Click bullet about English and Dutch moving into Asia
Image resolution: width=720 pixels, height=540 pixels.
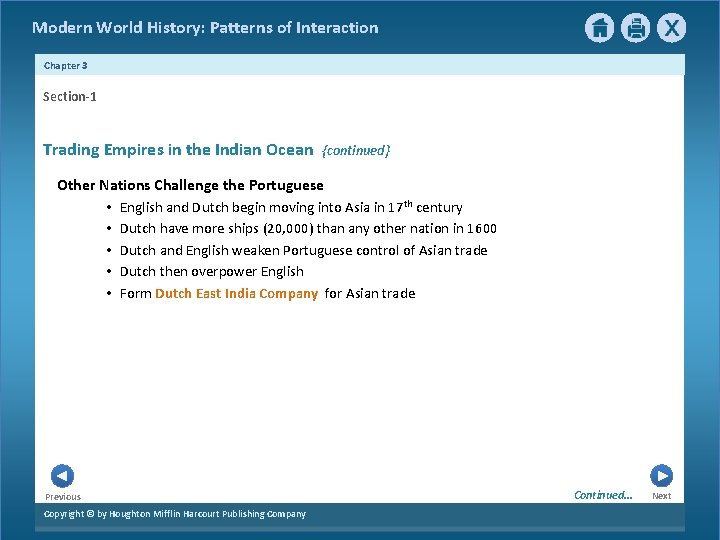click(291, 207)
